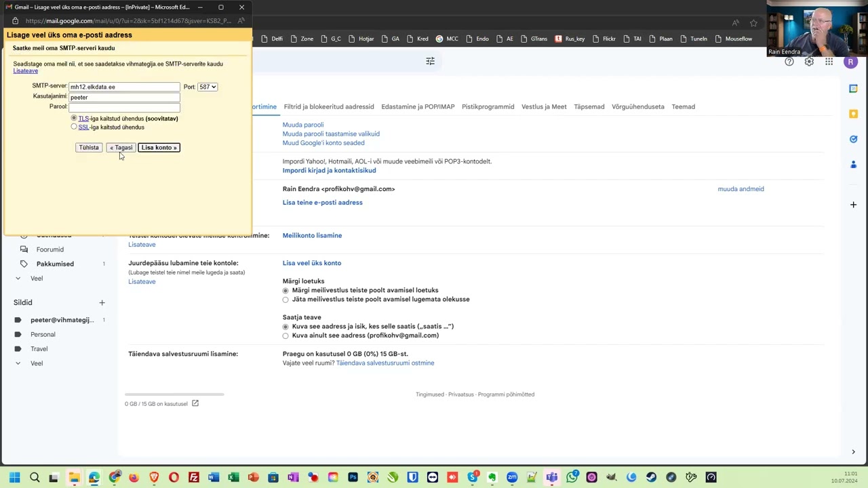This screenshot has width=868, height=488.
Task: Add a new label with plus icon
Action: click(x=102, y=302)
